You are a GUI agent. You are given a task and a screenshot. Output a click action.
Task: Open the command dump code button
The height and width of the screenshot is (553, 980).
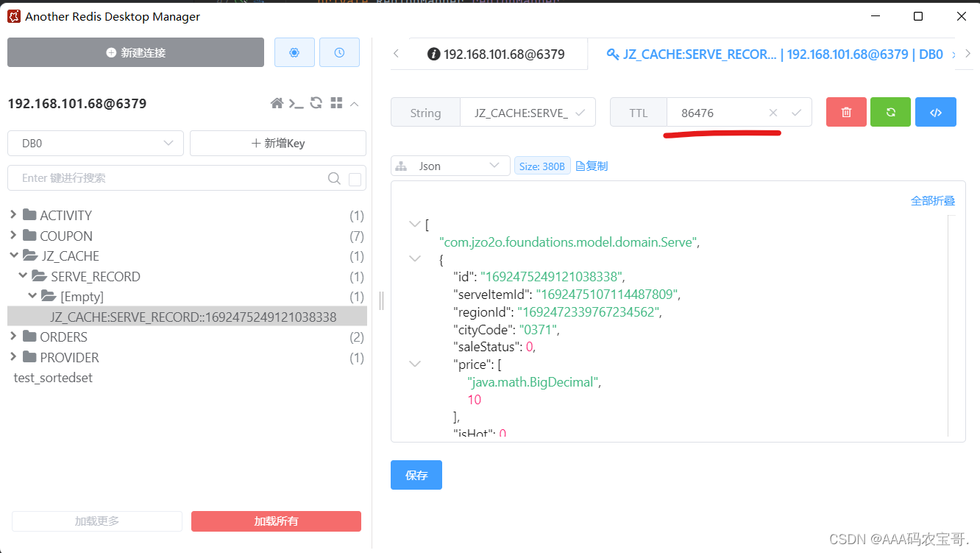pos(936,112)
